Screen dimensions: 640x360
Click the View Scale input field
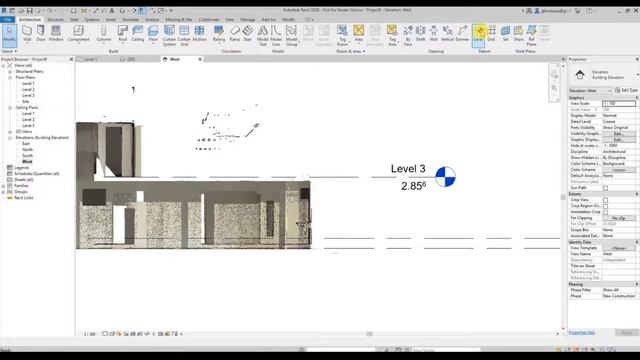click(619, 104)
